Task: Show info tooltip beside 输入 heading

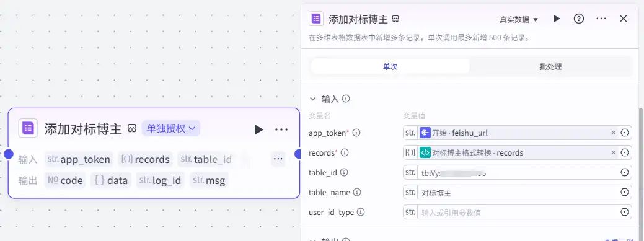Action: (x=346, y=99)
